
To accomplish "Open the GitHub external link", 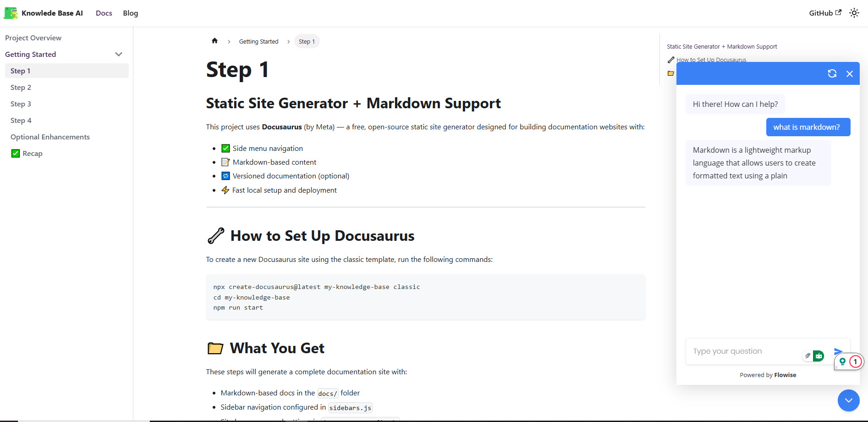I will 824,13.
